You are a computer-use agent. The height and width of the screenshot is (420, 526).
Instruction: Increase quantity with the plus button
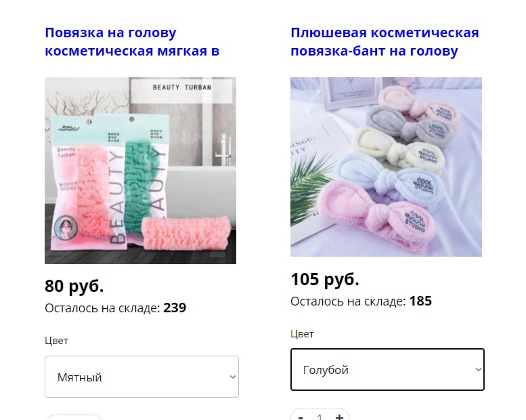pyautogui.click(x=339, y=417)
